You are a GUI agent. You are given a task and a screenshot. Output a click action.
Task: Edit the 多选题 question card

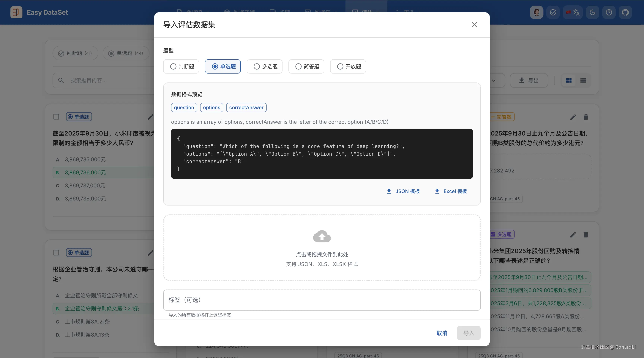[573, 235]
